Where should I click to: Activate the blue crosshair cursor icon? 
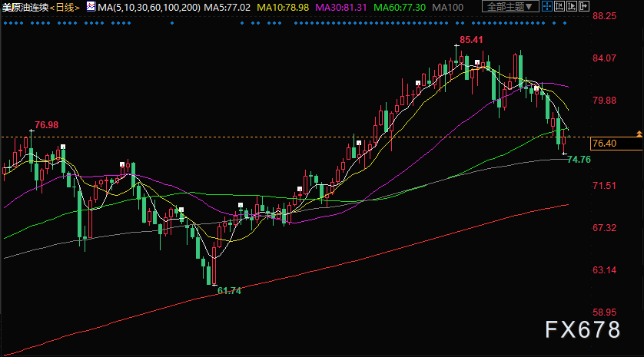[547, 6]
